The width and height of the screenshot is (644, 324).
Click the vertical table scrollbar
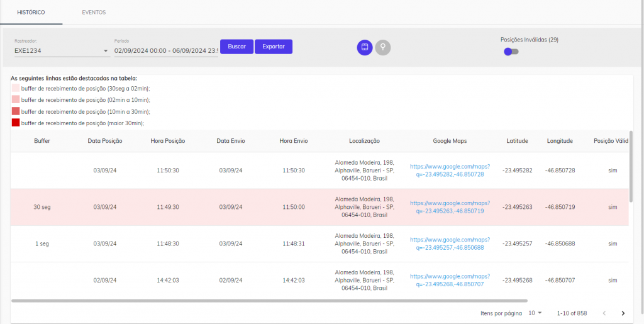tap(631, 166)
